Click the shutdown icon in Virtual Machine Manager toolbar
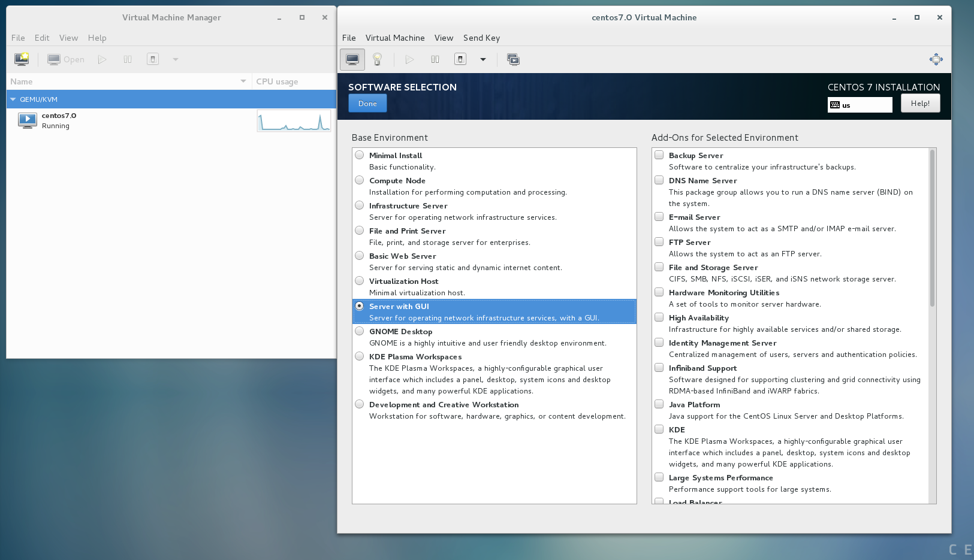974x560 pixels. pyautogui.click(x=153, y=59)
